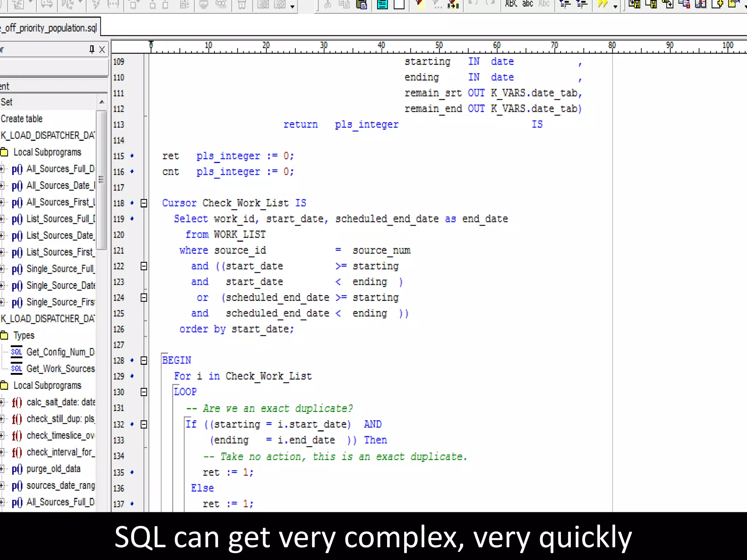Collapse the code fold on line 124
The height and width of the screenshot is (560, 747).
(144, 298)
